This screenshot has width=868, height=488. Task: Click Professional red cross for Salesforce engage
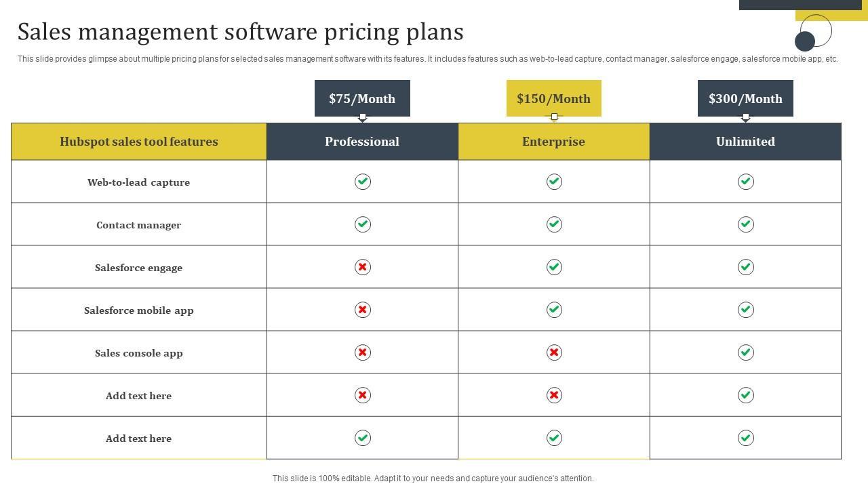[363, 267]
